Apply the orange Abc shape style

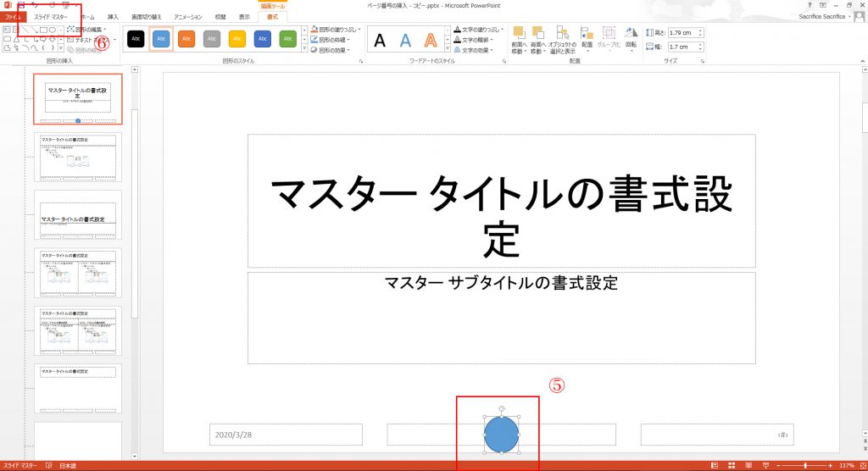(x=186, y=39)
